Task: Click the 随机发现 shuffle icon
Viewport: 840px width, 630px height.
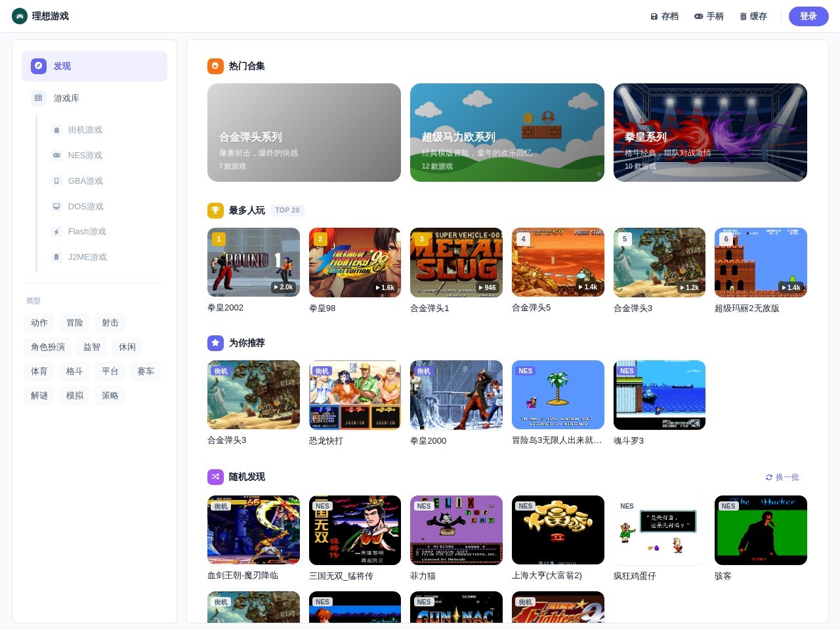Action: 215,476
